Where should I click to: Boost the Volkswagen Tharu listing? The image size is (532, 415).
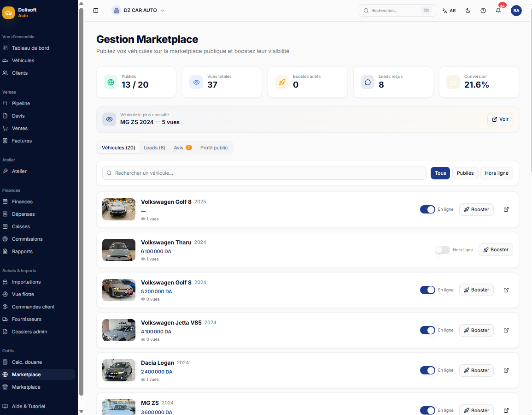[x=496, y=250]
